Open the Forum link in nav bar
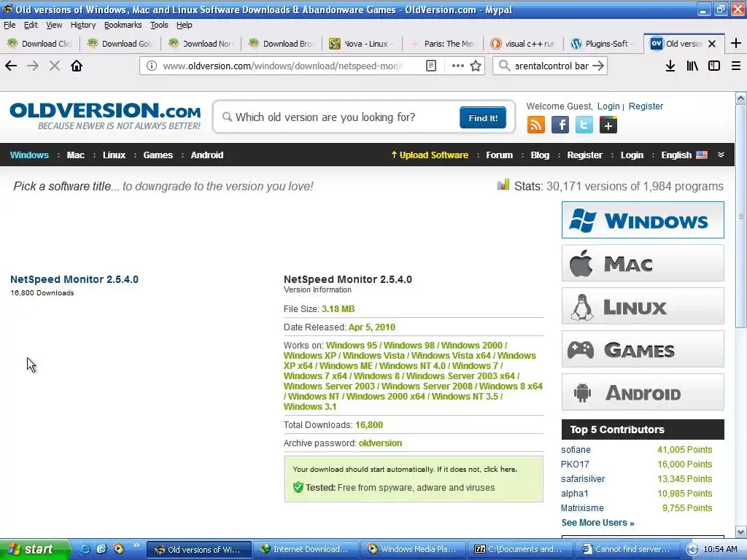This screenshot has width=747, height=560. [499, 155]
